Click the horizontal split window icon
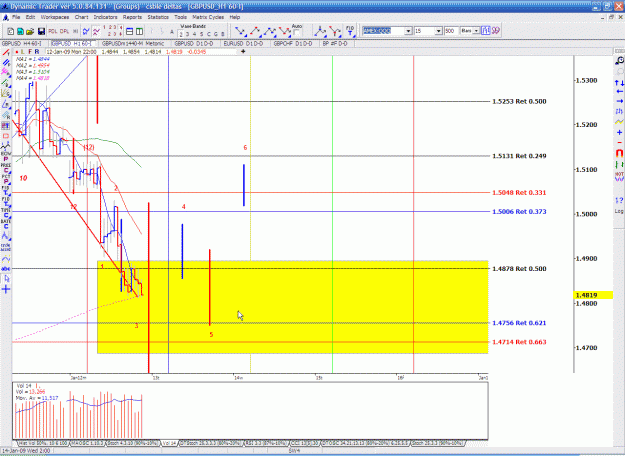The height and width of the screenshot is (456, 625). pos(129,31)
